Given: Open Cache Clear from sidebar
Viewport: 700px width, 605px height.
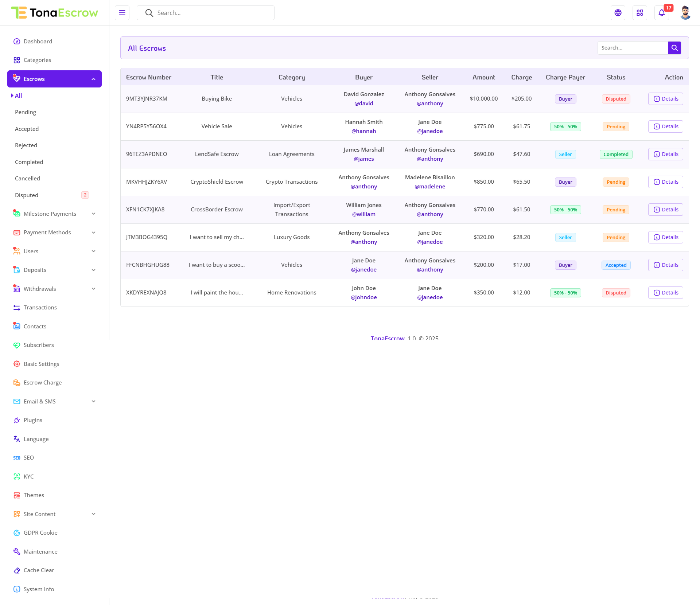Looking at the screenshot, I should coord(39,570).
